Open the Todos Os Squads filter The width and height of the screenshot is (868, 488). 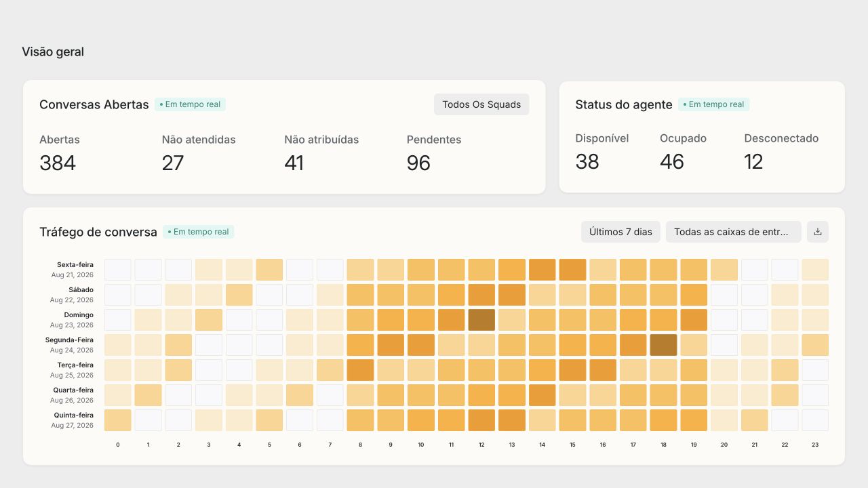(481, 104)
